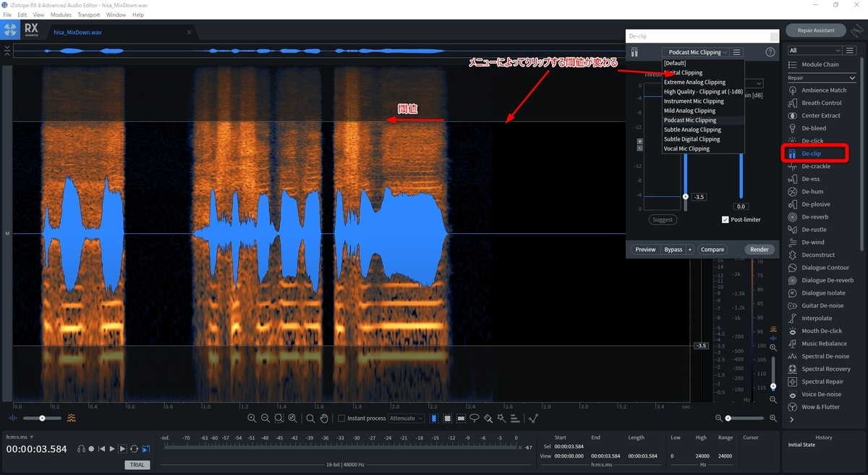
Task: Collapse the overview waveform chevron
Action: point(7,51)
